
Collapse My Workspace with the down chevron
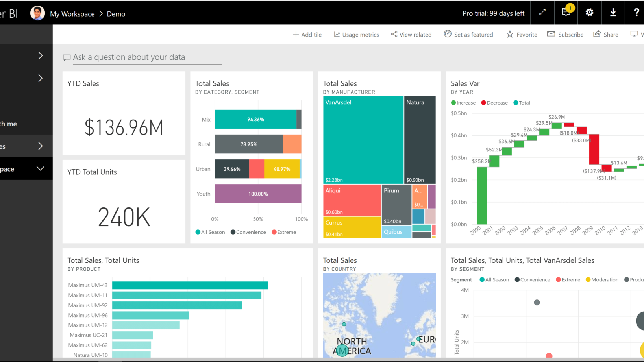point(41,168)
